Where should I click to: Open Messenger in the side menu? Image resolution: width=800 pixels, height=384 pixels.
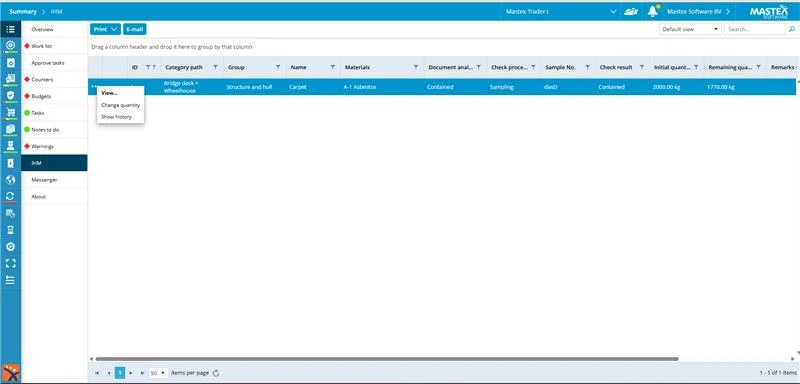[x=44, y=180]
